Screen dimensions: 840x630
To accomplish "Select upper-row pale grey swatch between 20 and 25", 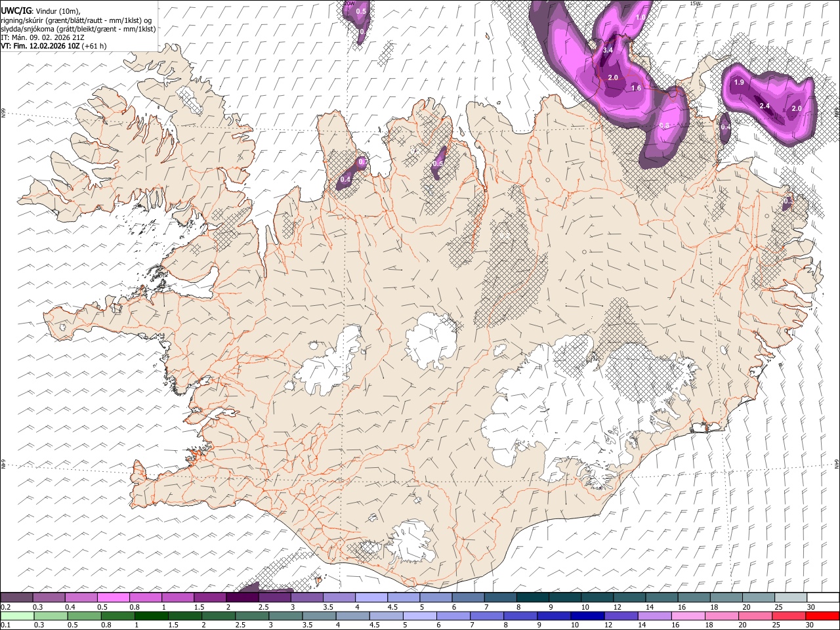I will [759, 597].
